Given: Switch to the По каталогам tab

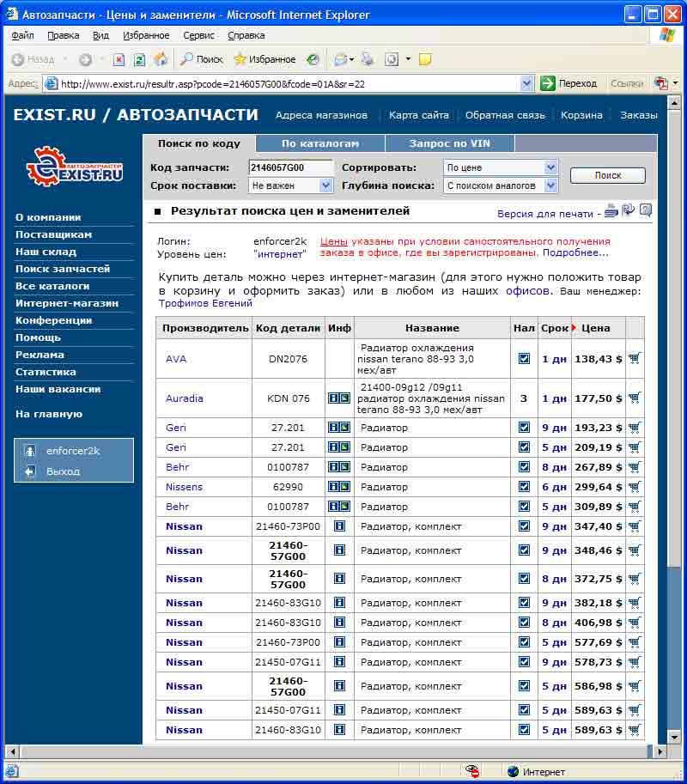Looking at the screenshot, I should coord(320,143).
